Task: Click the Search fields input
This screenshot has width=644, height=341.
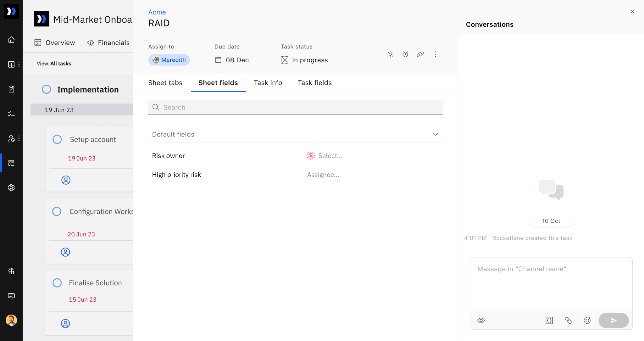Action: [x=296, y=107]
